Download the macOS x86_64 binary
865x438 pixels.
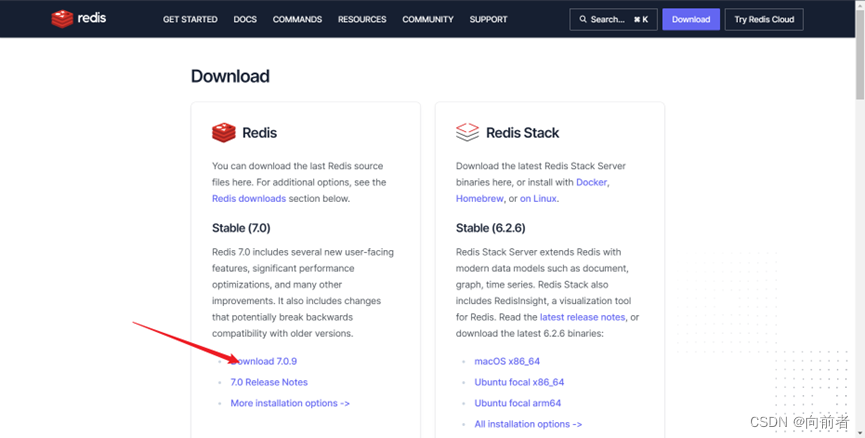tap(507, 361)
